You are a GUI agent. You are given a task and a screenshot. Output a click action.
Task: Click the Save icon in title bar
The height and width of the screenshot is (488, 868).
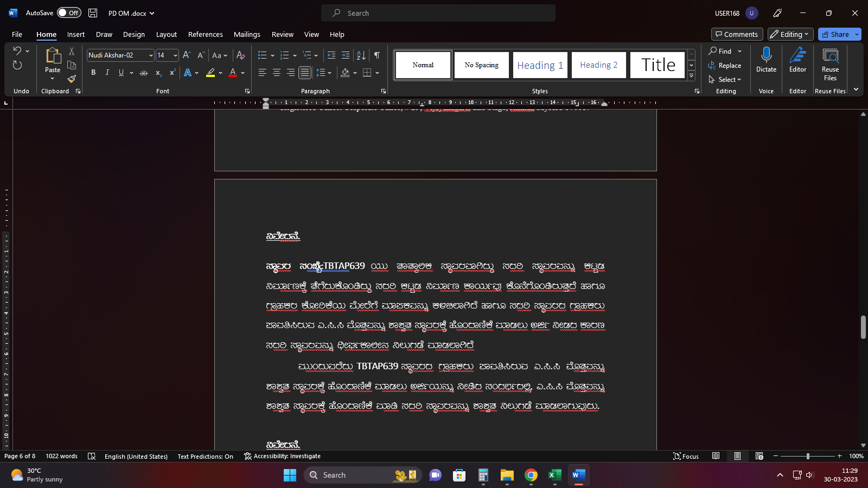(x=93, y=13)
